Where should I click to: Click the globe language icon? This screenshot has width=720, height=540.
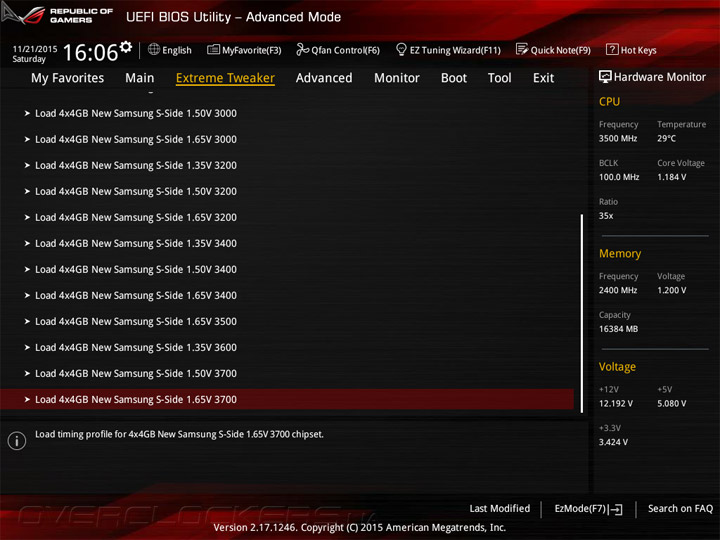point(154,50)
